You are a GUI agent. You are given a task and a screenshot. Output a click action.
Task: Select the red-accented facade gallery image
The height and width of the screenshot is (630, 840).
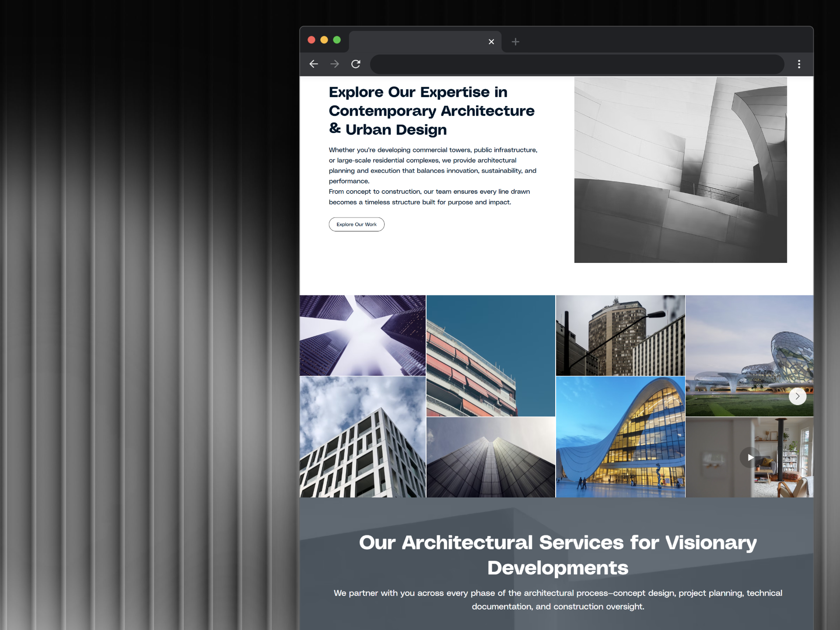coord(490,355)
